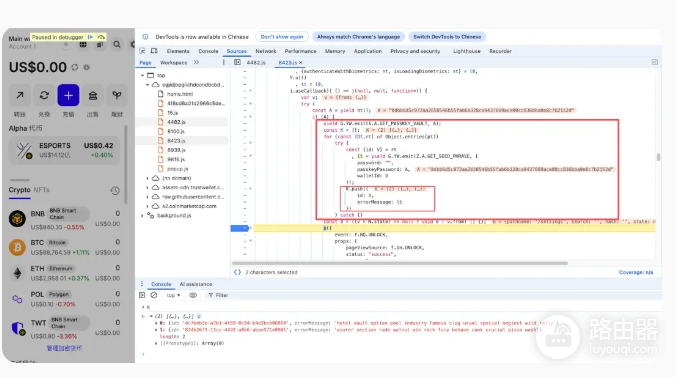Screen dimensions: 676x377
Task: Open popup.js in file tree
Action: click(x=177, y=169)
